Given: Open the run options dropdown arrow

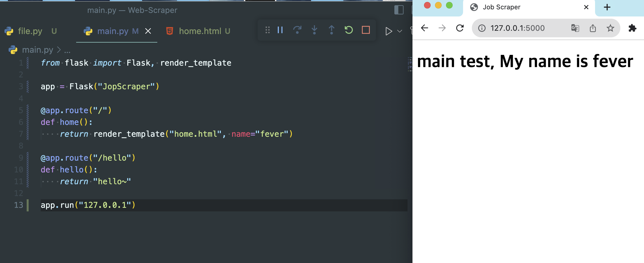Looking at the screenshot, I should tap(400, 31).
